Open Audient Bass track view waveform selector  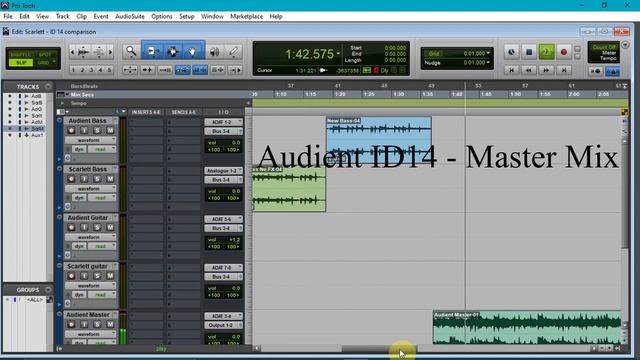coord(91,140)
